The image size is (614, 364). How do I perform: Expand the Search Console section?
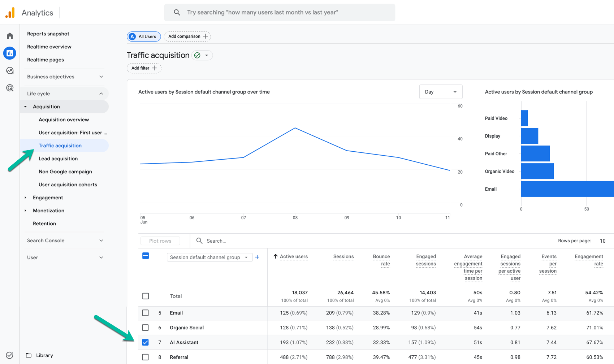(65, 240)
